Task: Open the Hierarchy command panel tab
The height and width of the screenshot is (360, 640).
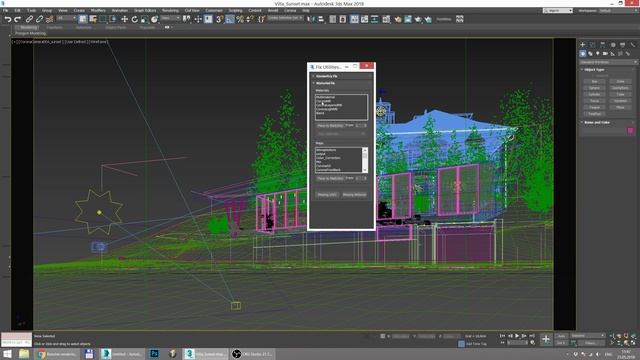Action: point(602,44)
